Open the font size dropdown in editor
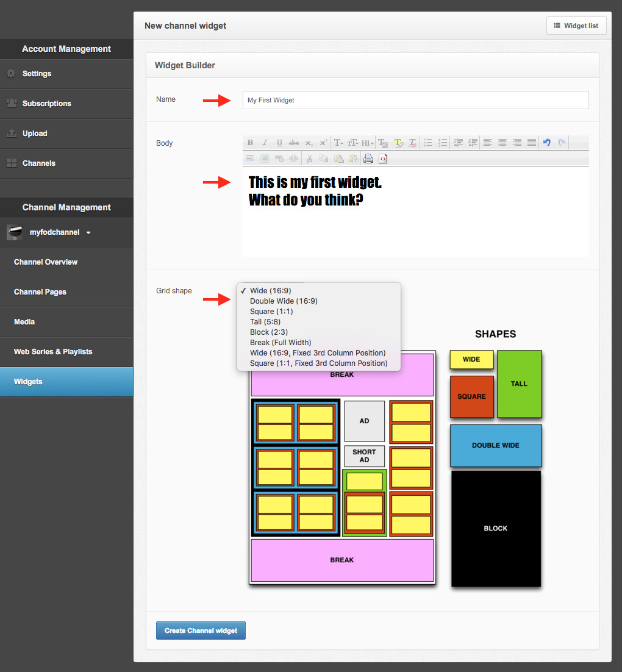 coord(353,143)
